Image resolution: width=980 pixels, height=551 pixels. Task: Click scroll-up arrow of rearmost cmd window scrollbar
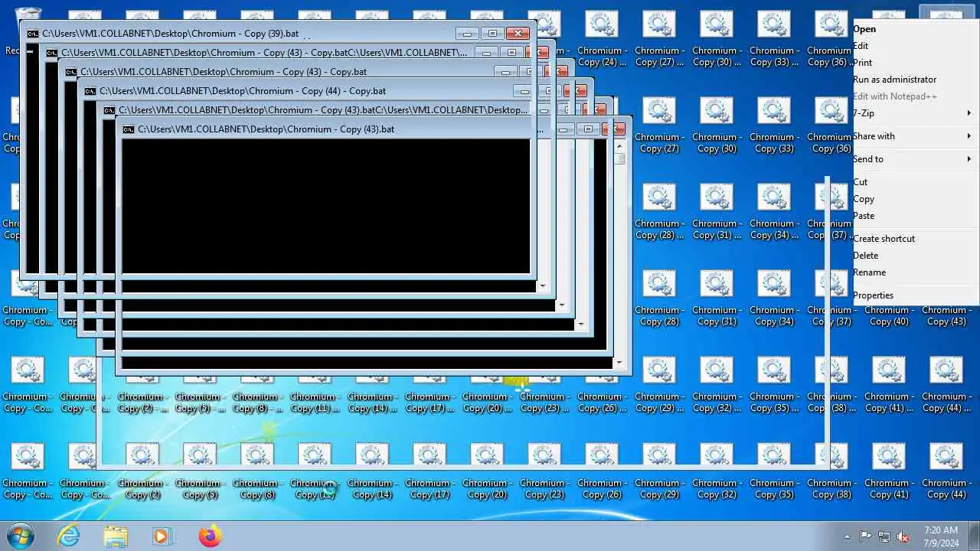[620, 145]
